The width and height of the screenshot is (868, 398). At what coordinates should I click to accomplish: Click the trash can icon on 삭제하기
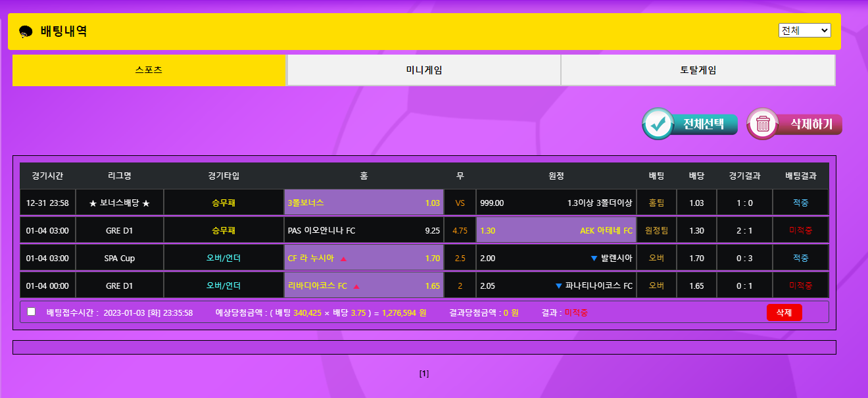[763, 124]
